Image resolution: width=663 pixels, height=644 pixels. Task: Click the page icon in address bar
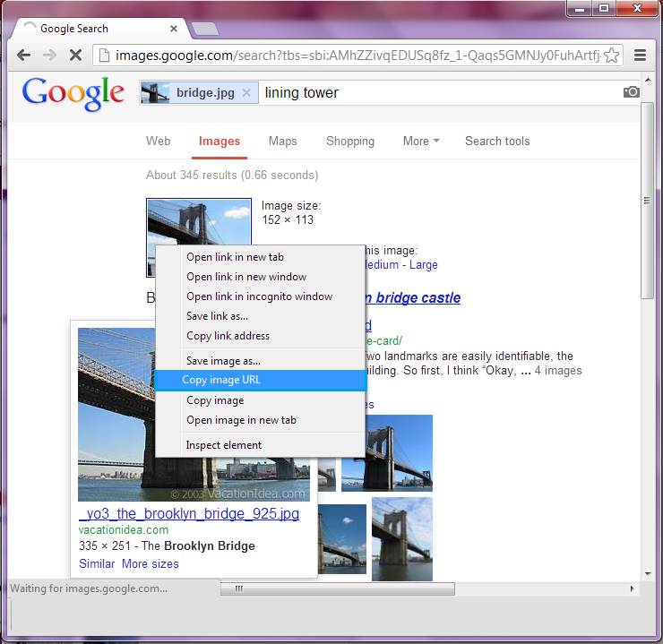coord(104,56)
